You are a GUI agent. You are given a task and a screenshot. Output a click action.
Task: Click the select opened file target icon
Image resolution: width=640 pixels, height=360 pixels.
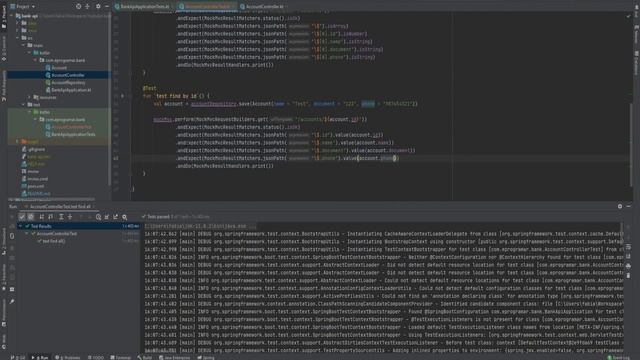pos(78,7)
